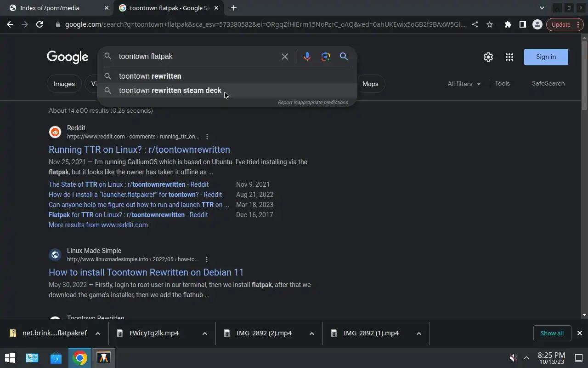The image size is (588, 368).
Task: Open search Tools
Action: point(502,84)
